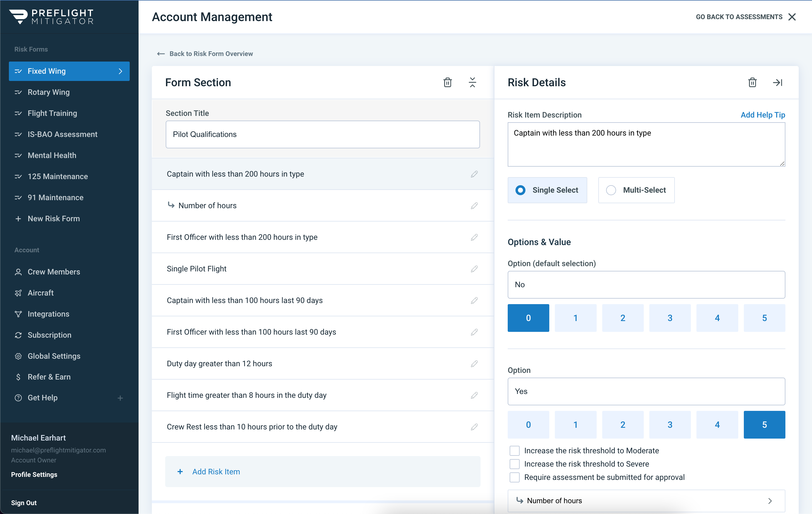Open the Rotary Wing risk form

click(x=48, y=92)
